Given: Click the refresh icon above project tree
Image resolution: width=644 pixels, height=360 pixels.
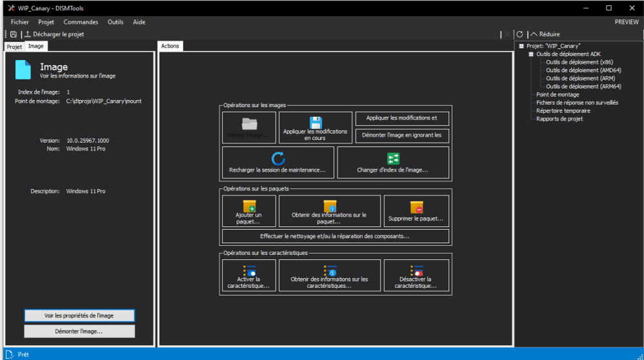Looking at the screenshot, I should click(519, 34).
